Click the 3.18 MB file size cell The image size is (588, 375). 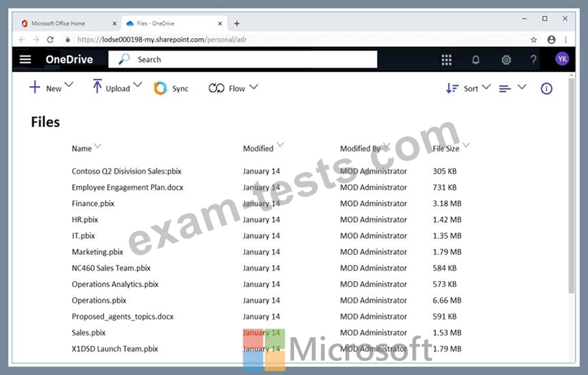(x=447, y=203)
